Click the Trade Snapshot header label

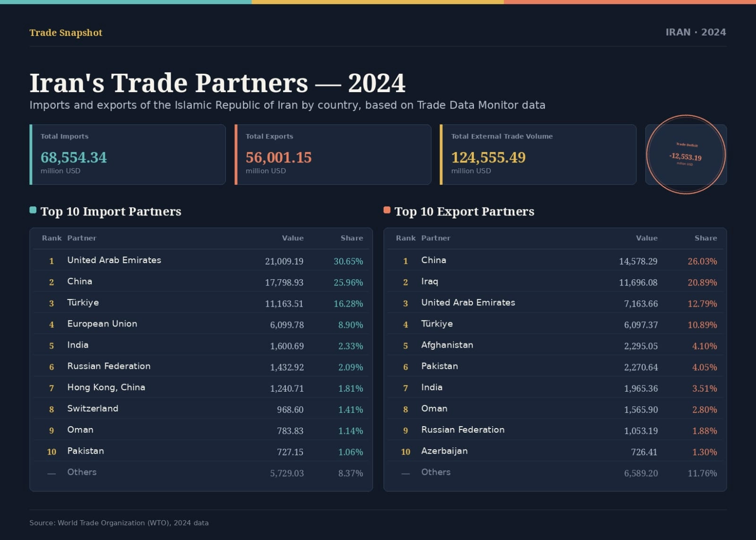tap(66, 33)
